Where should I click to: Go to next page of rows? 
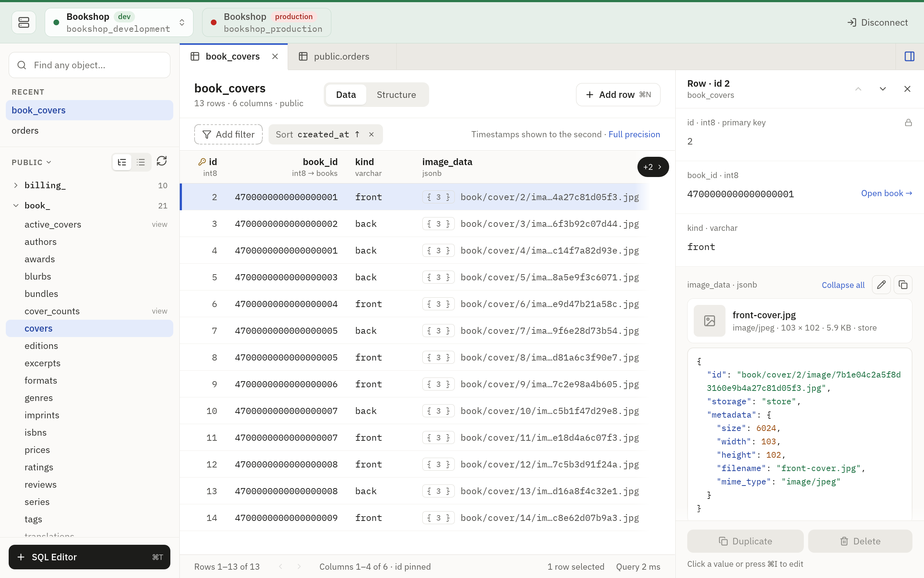[299, 566]
